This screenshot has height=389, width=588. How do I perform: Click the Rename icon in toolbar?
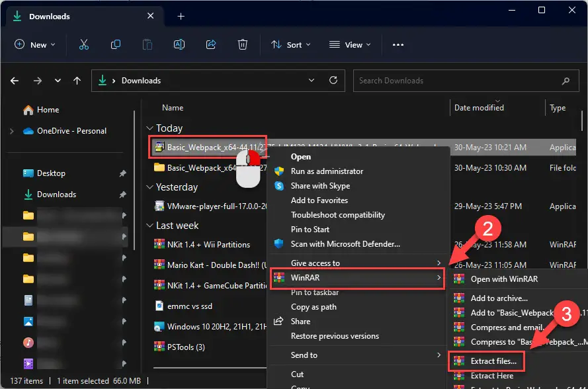(179, 44)
